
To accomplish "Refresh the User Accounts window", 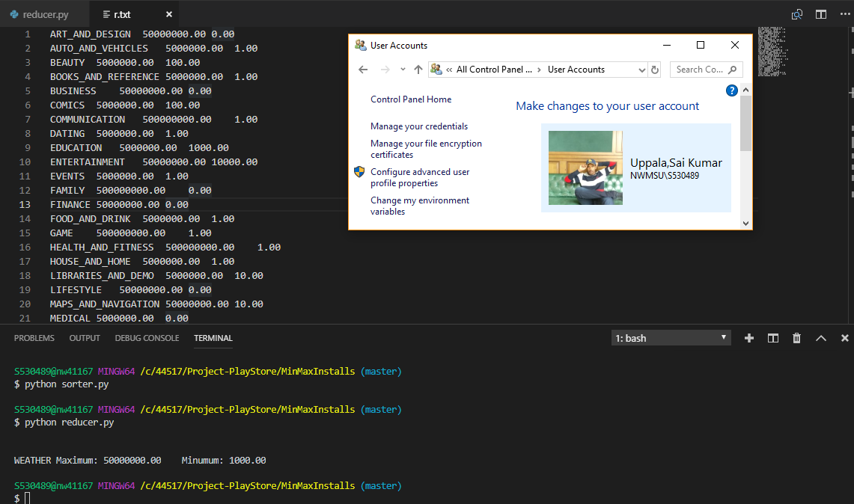I will [x=655, y=70].
